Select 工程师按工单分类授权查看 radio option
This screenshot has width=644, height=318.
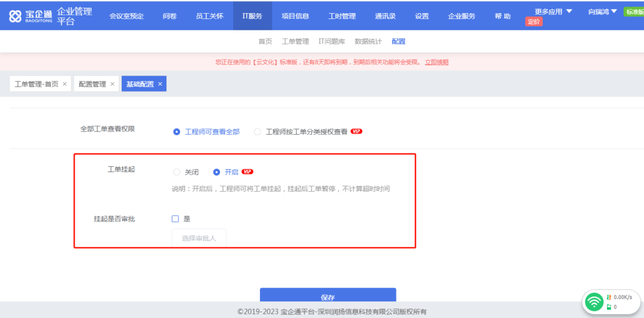(x=258, y=132)
